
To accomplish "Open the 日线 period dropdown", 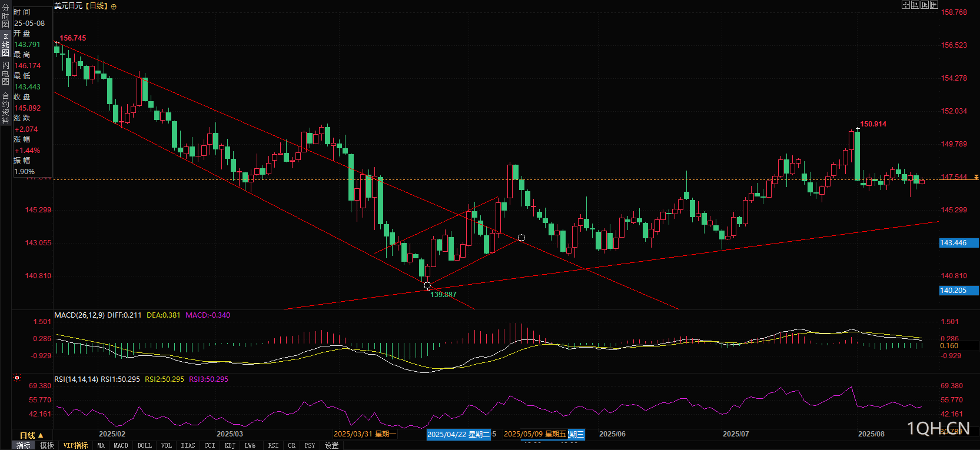I will (31, 435).
